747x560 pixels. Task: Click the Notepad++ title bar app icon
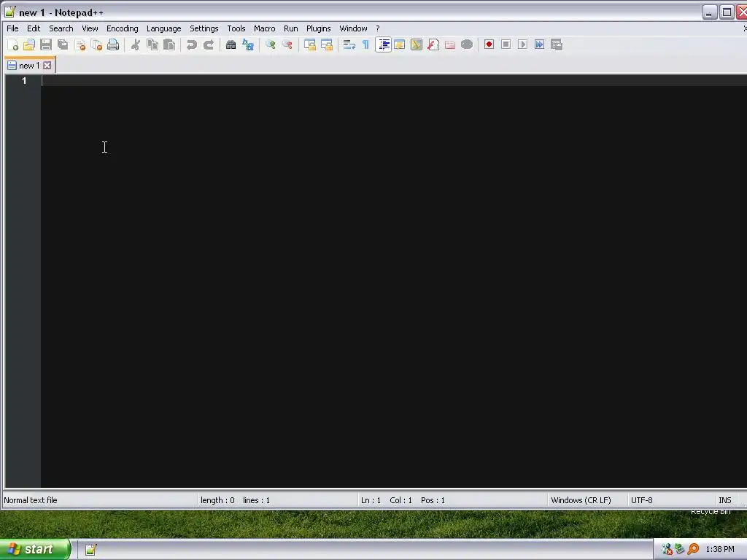[10, 12]
